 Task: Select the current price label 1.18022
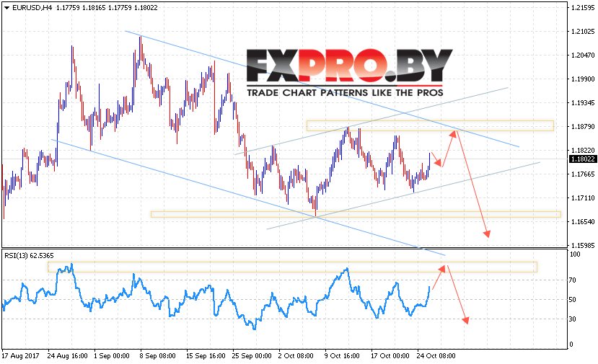click(x=583, y=159)
